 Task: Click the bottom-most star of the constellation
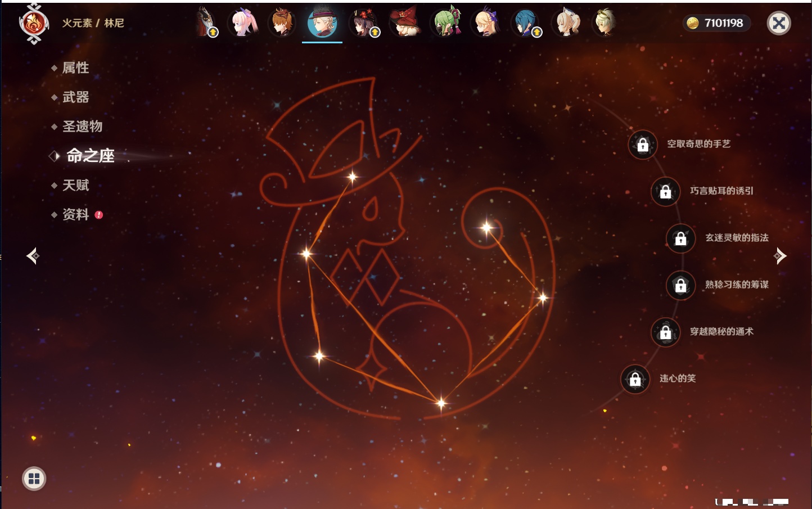[441, 403]
